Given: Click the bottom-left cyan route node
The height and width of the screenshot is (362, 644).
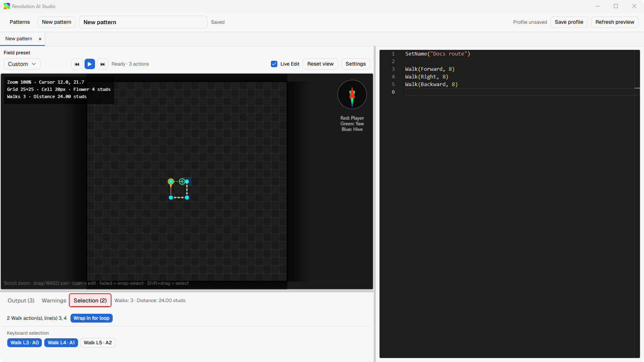Looking at the screenshot, I should pos(171,197).
